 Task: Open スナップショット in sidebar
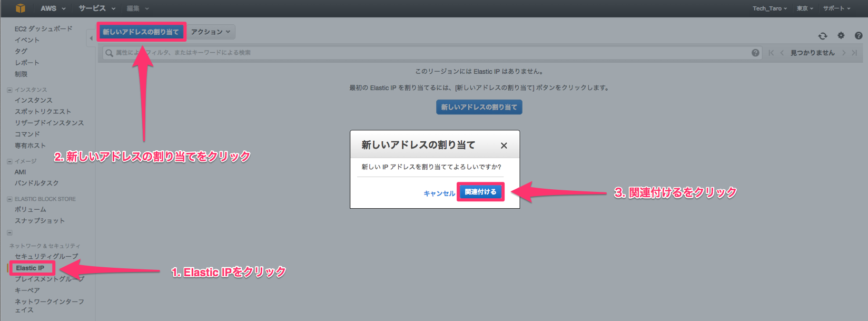click(x=40, y=221)
